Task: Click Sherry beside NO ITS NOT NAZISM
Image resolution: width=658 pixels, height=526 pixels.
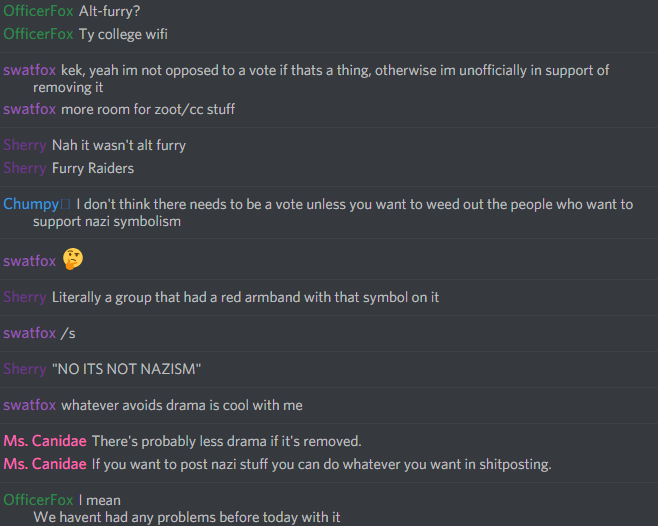Action: tap(25, 369)
